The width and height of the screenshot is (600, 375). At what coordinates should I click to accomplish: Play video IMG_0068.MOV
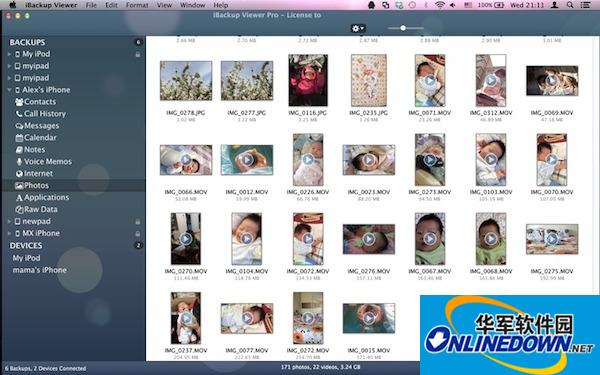click(x=491, y=239)
